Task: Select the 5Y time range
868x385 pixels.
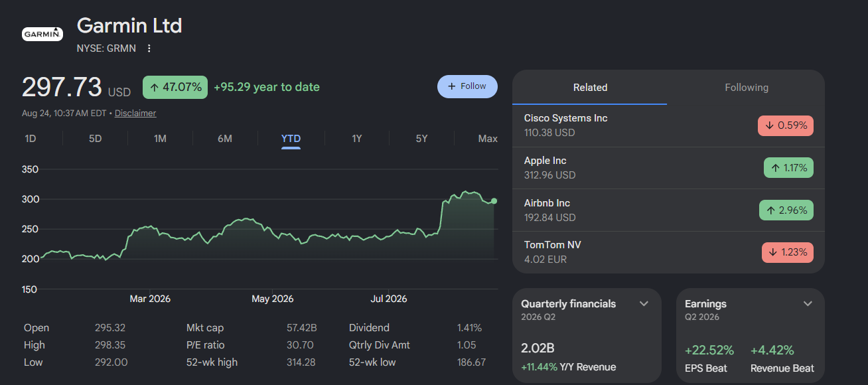Action: pyautogui.click(x=421, y=139)
